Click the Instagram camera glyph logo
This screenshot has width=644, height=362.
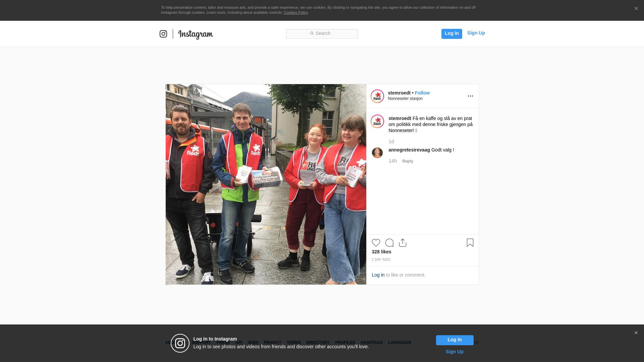(163, 34)
